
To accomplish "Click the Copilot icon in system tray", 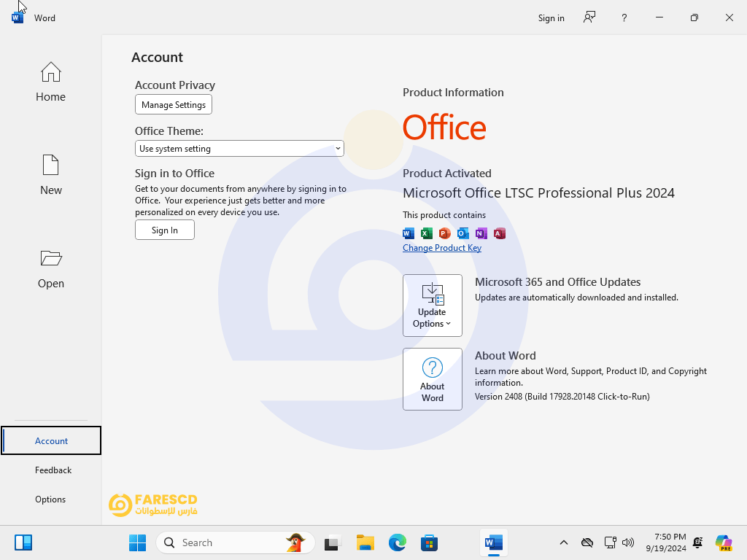I will coord(723,542).
